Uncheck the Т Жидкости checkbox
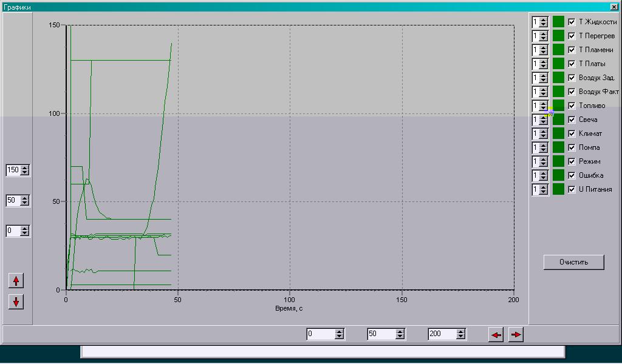 tap(572, 22)
